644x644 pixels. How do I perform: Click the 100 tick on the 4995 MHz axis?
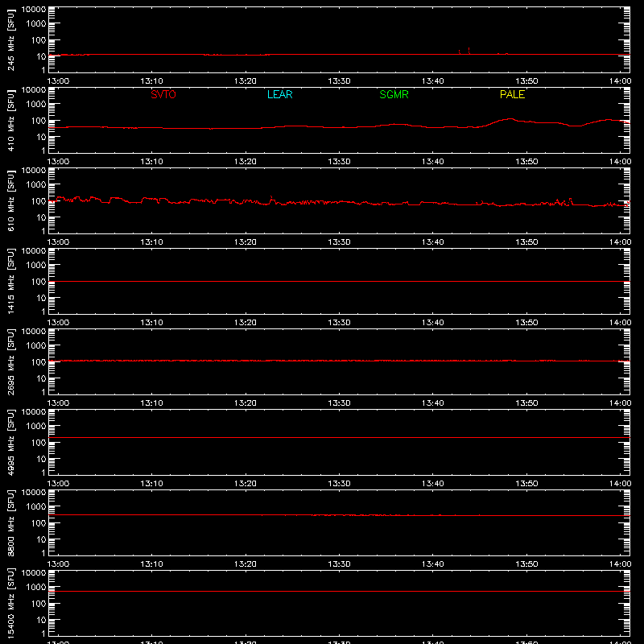pyautogui.click(x=39, y=442)
